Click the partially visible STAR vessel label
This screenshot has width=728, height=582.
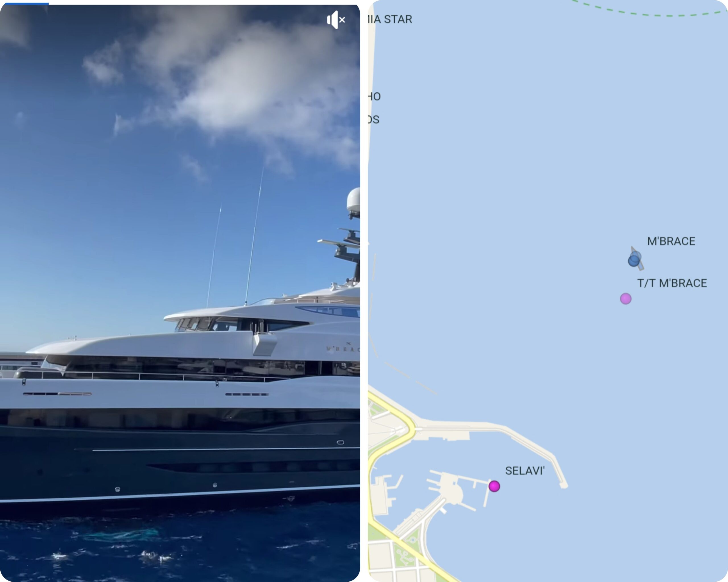(390, 19)
